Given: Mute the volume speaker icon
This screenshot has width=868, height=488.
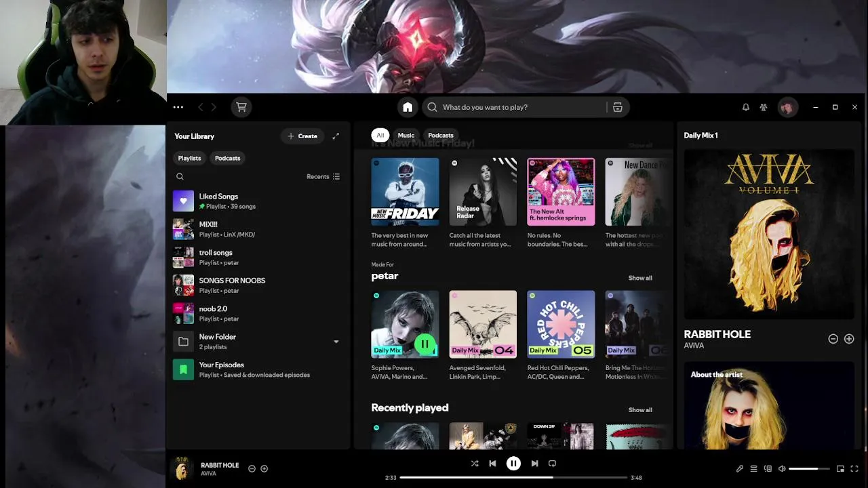Looking at the screenshot, I should [x=782, y=468].
